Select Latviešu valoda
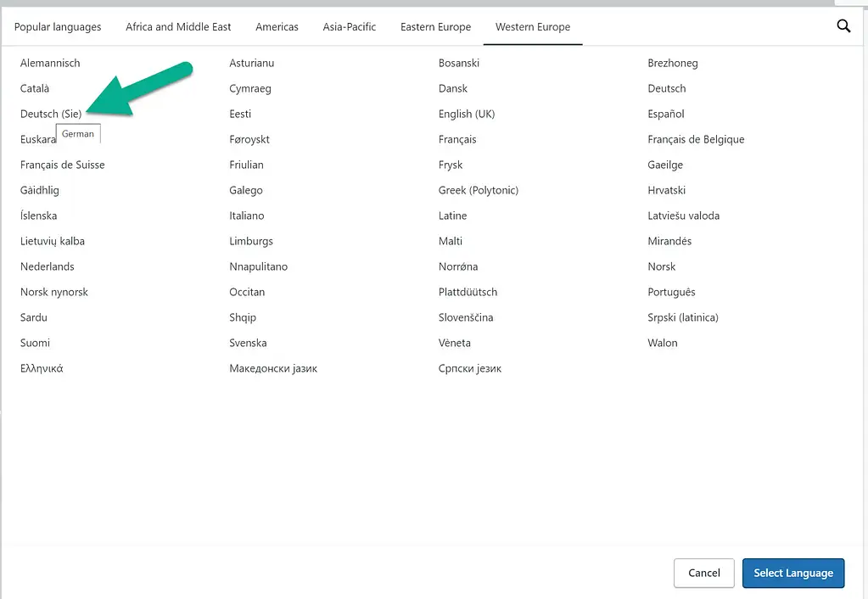868x599 pixels. click(685, 216)
